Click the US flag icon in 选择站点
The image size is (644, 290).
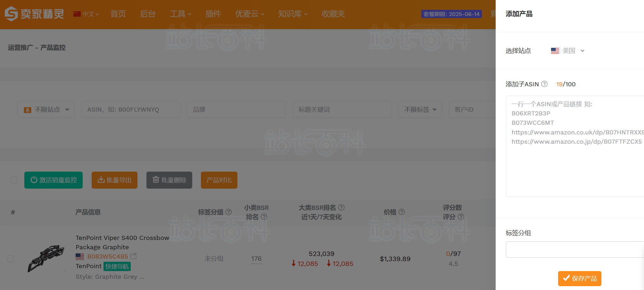click(555, 50)
